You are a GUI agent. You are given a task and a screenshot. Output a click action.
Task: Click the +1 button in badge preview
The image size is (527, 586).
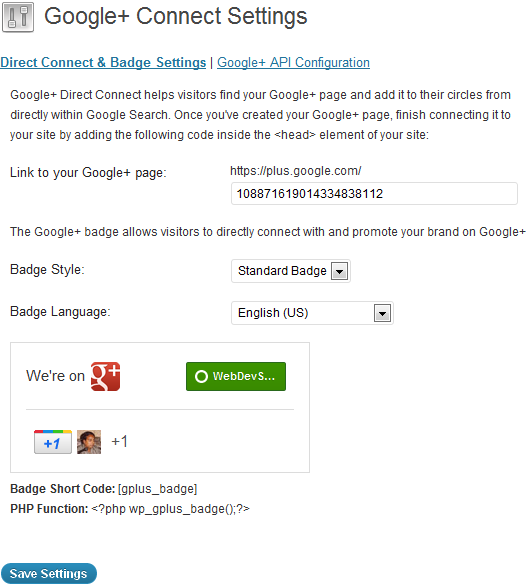click(x=53, y=442)
